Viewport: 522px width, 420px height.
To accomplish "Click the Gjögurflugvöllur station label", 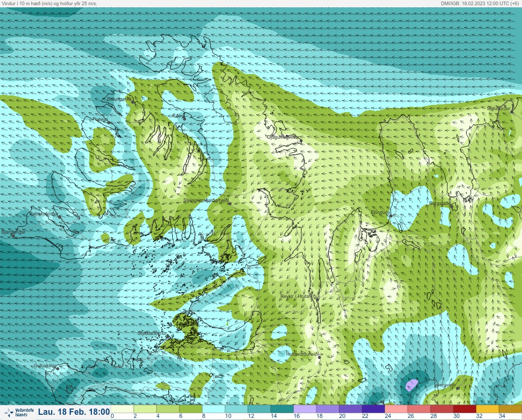I will click(x=283, y=137).
